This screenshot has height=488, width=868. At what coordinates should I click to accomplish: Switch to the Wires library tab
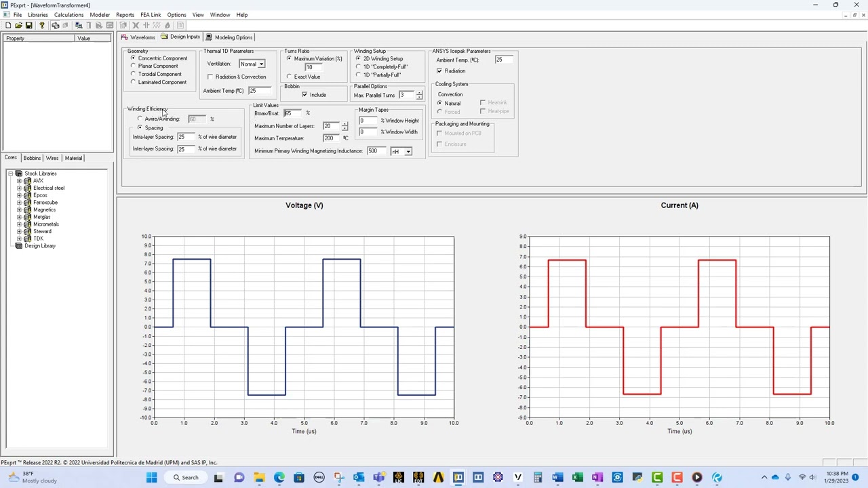[52, 158]
